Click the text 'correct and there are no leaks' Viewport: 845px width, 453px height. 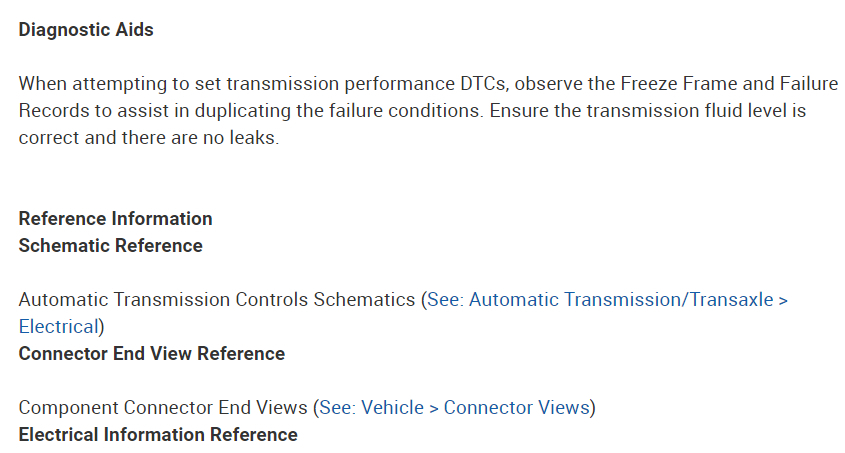(148, 138)
